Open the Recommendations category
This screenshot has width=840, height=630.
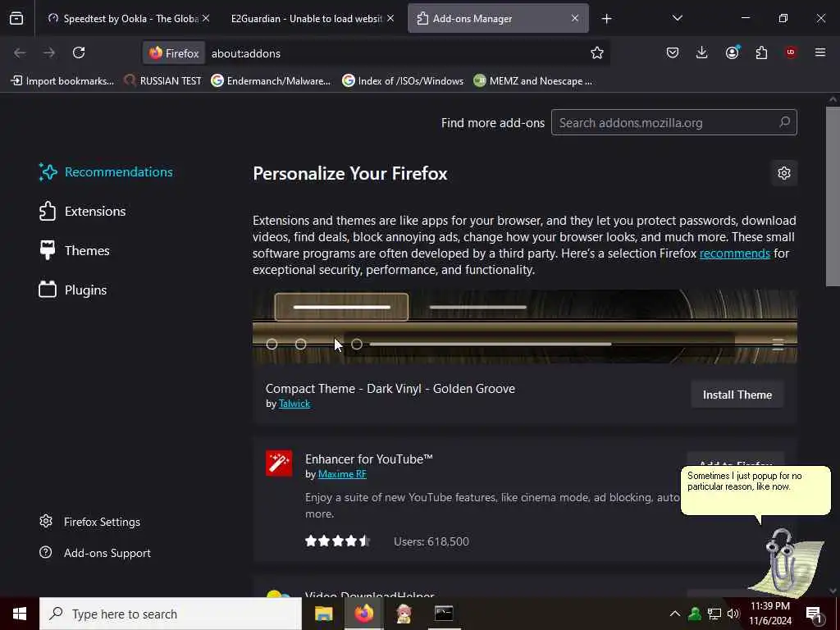pyautogui.click(x=106, y=172)
